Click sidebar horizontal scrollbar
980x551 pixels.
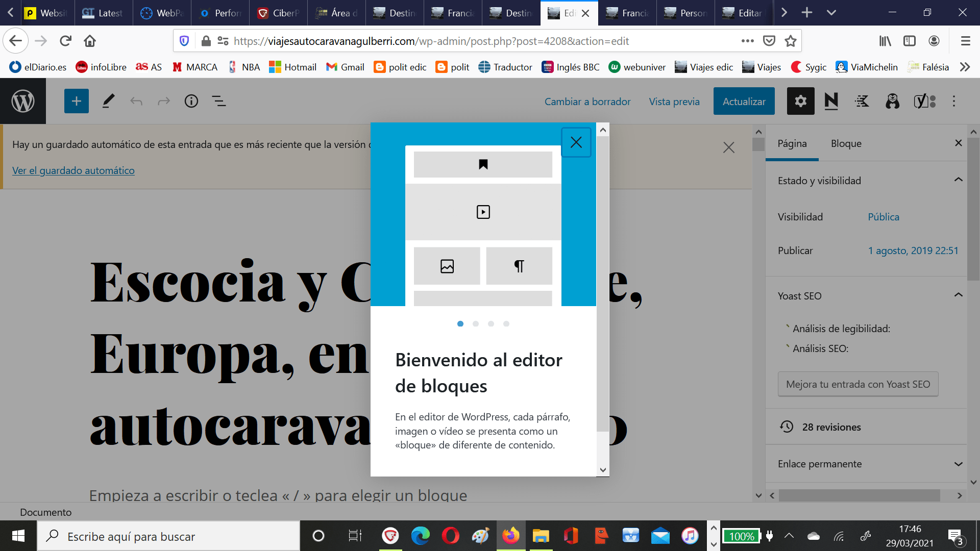[859, 495]
